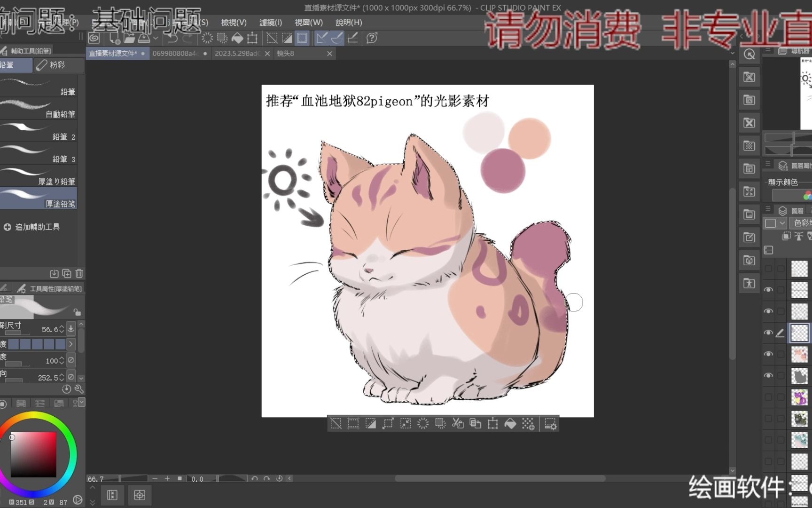Toggle clip to layer below icon
The width and height of the screenshot is (812, 508).
pos(786,236)
